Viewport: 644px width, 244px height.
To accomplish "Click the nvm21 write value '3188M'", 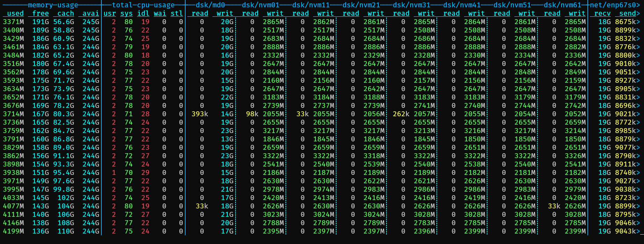I will [x=374, y=97].
